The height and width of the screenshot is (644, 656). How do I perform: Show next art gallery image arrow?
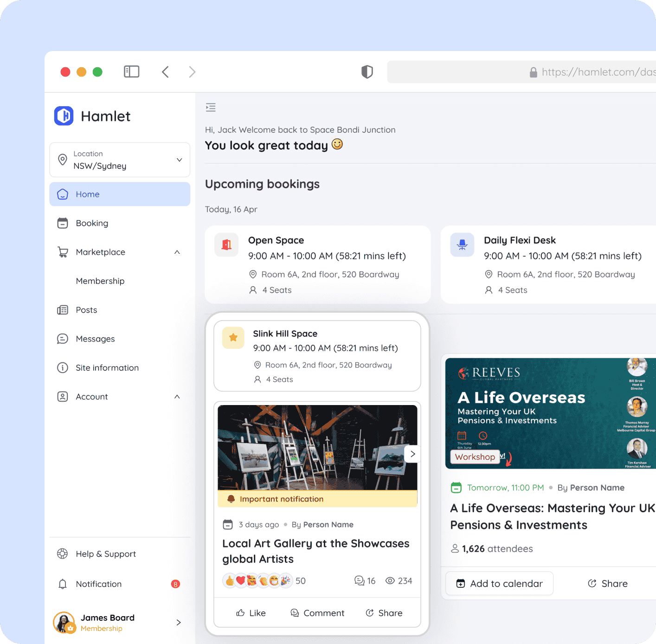click(412, 454)
